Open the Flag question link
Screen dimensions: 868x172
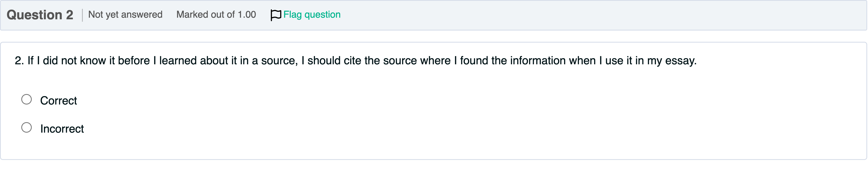coord(312,14)
